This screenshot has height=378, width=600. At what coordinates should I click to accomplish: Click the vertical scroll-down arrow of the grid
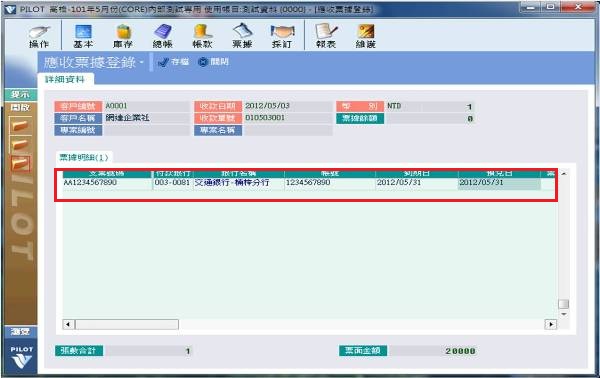[x=564, y=314]
